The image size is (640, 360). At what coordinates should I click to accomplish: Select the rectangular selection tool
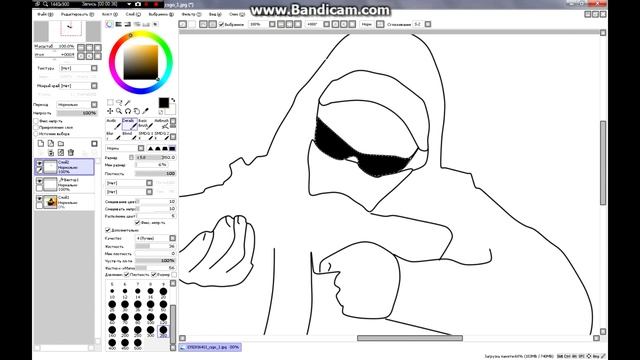tap(110, 102)
